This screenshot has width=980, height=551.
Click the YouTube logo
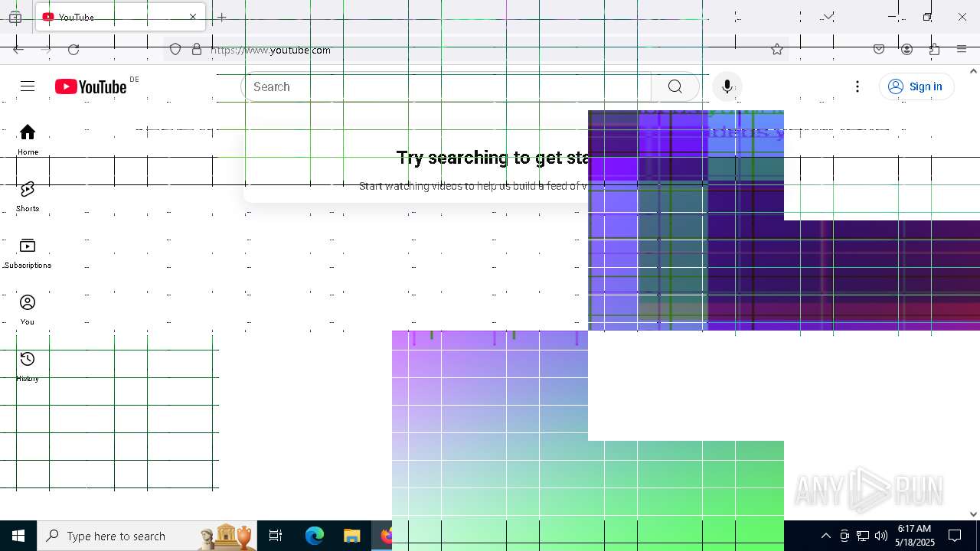pyautogui.click(x=90, y=86)
